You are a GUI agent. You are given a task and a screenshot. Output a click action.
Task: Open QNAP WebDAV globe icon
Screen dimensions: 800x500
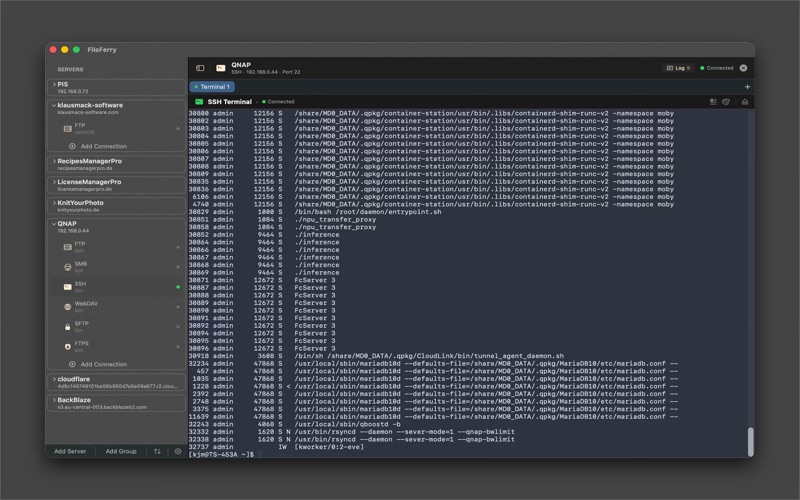67,307
